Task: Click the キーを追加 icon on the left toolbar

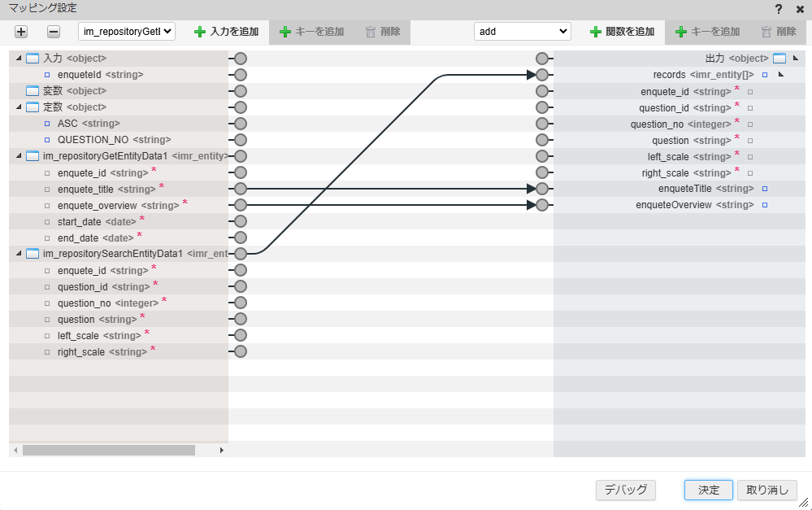Action: point(286,31)
